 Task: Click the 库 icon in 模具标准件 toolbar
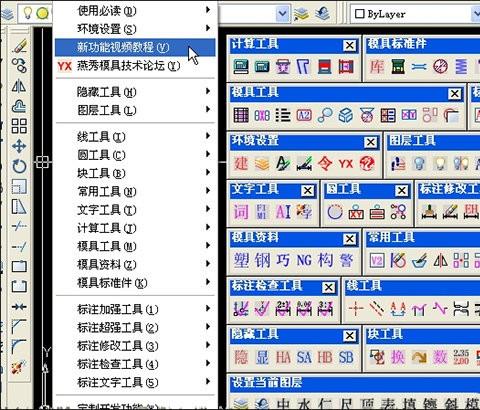[377, 66]
